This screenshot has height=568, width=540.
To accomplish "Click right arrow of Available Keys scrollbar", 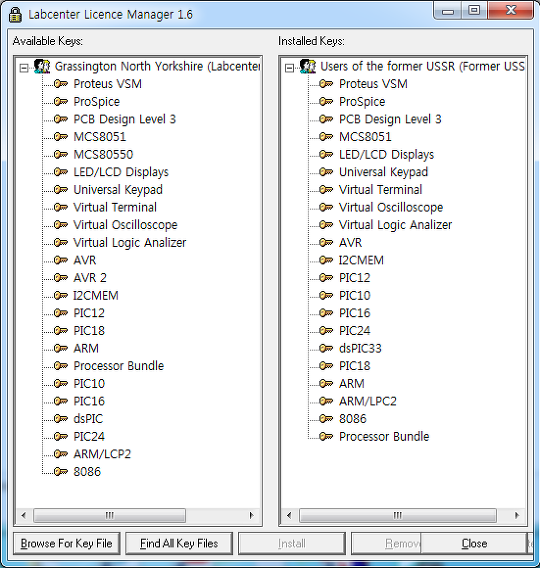I will 252,515.
